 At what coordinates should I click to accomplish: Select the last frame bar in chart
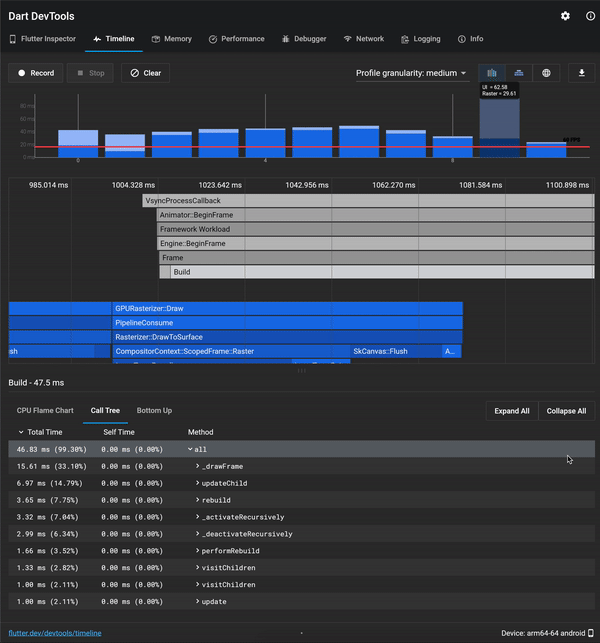point(546,150)
